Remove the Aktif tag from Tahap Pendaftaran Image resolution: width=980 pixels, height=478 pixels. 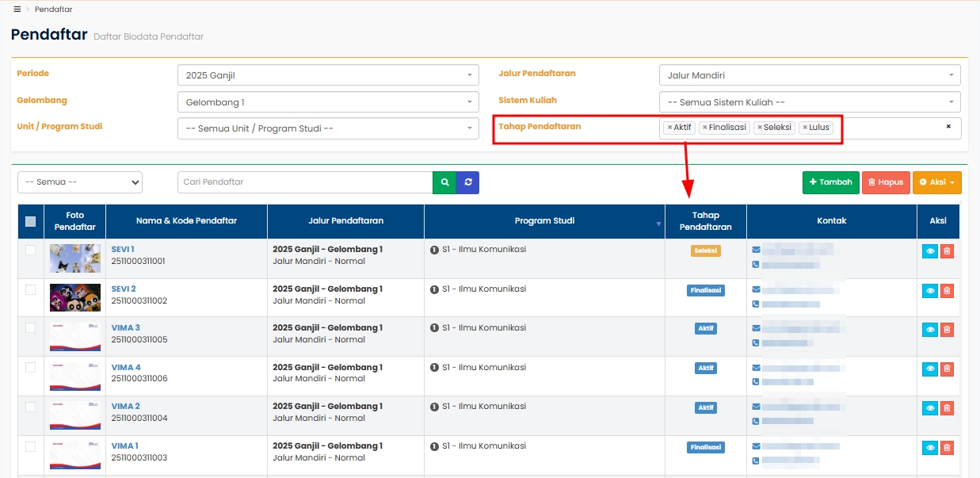tap(669, 128)
